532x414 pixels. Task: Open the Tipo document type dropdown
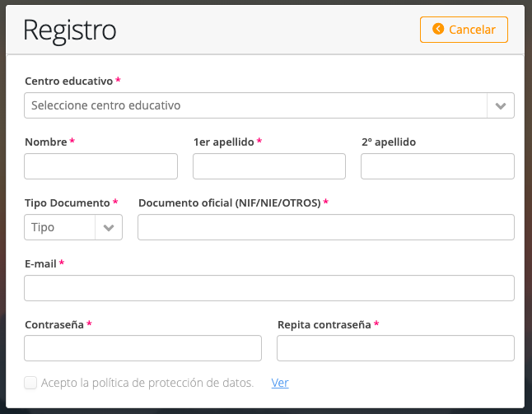73,227
